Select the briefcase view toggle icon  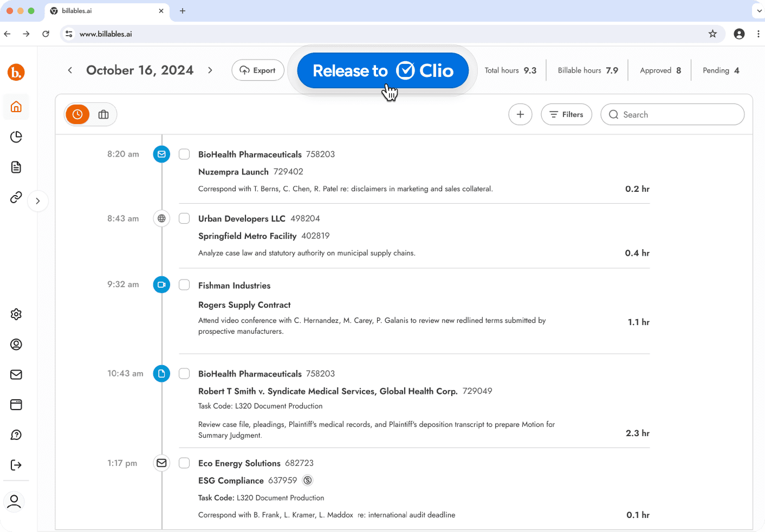pyautogui.click(x=103, y=114)
